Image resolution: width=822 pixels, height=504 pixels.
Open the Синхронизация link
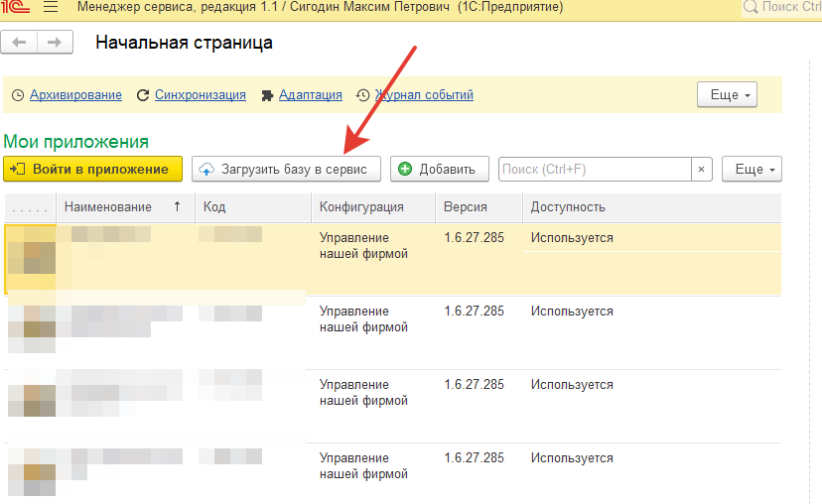(201, 95)
